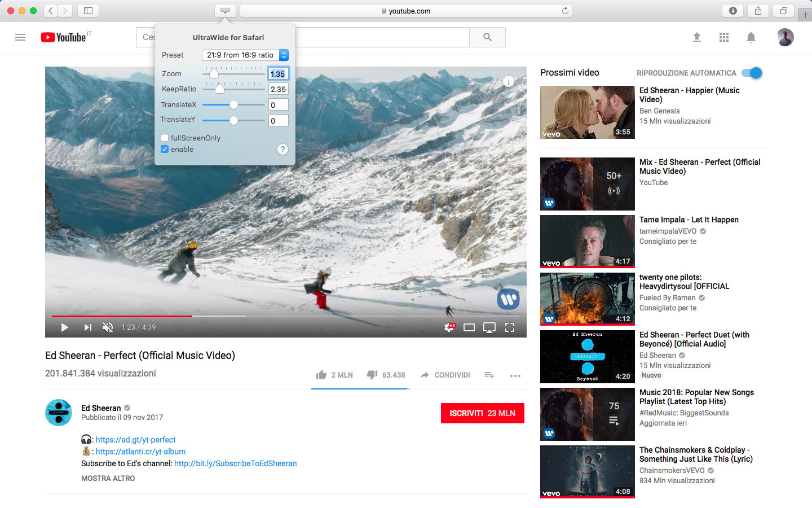The width and height of the screenshot is (812, 508).
Task: Click the AirPlay icon in player
Action: click(x=489, y=327)
